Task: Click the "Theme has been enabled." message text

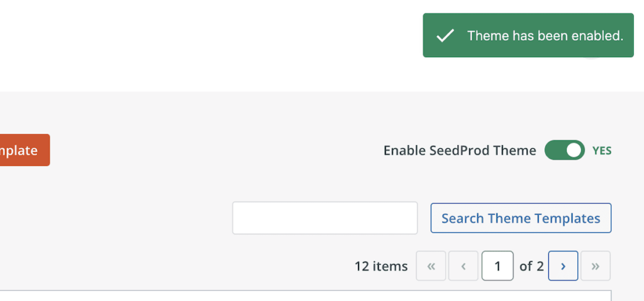Action: [545, 36]
